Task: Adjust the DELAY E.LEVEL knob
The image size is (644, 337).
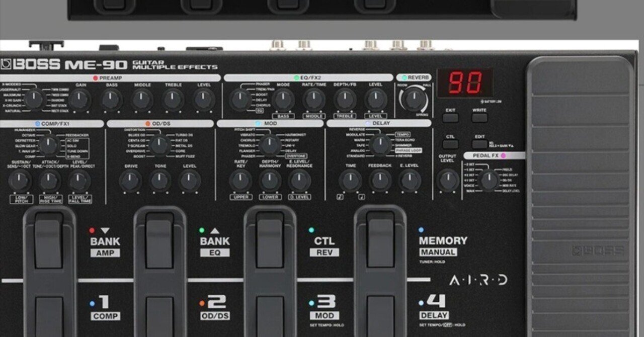Action: click(x=410, y=180)
